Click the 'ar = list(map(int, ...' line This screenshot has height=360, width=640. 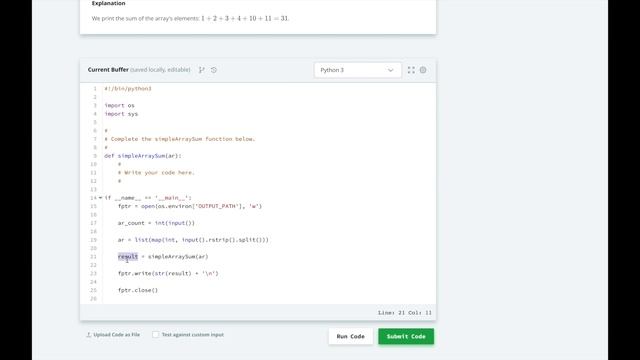[x=193, y=240]
